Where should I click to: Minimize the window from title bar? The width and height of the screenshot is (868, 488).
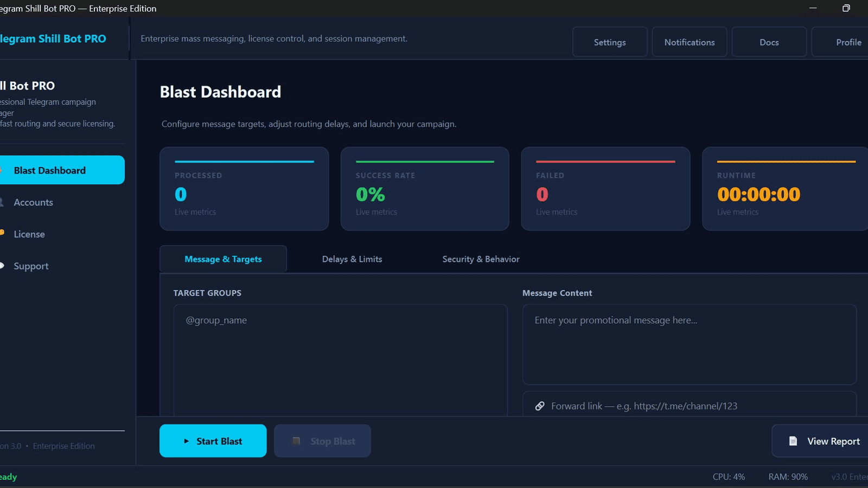(x=813, y=8)
